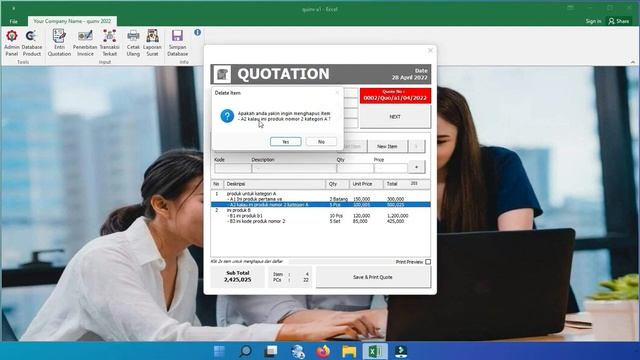
Task: Click the New Item button
Action: pos(387,146)
